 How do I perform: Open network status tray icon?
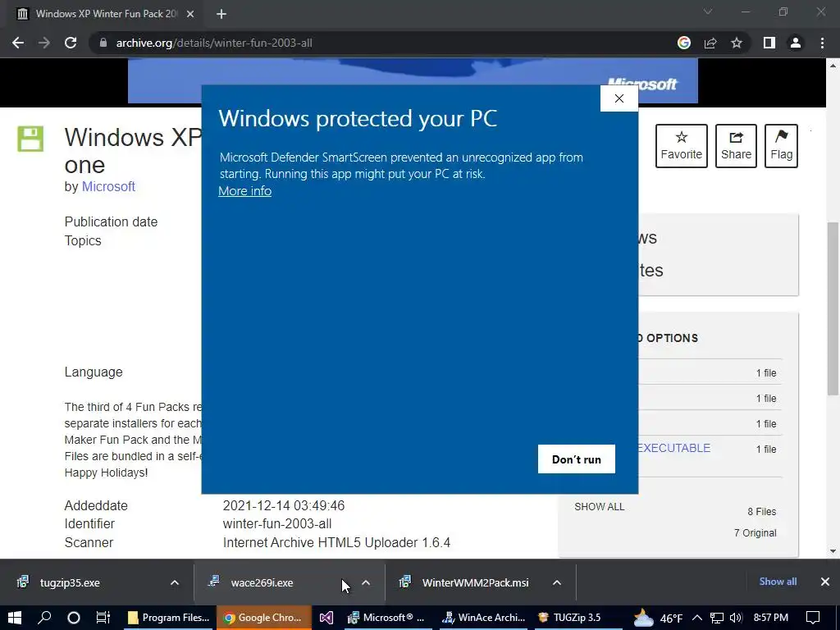tap(717, 618)
